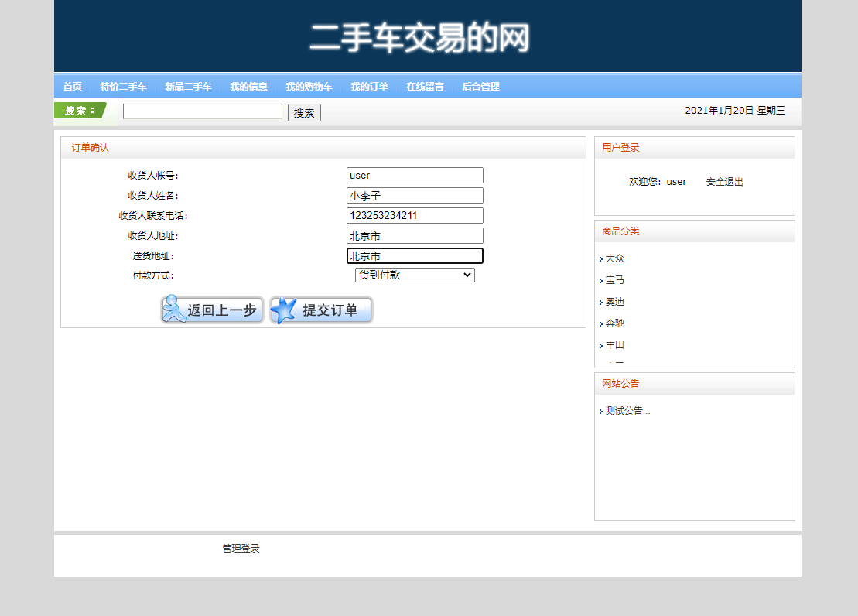Open the 特价二手车 menu item
This screenshot has height=616, width=858.
pos(125,86)
